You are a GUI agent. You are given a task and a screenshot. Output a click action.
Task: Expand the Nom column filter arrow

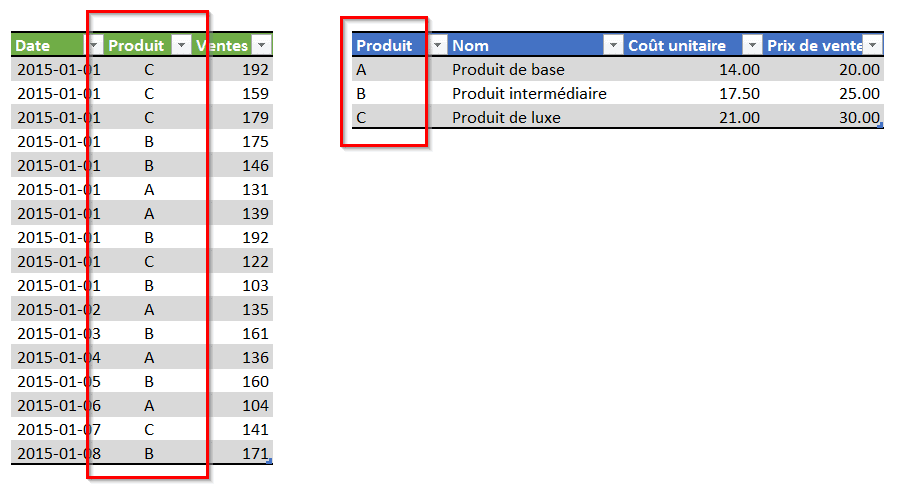612,46
